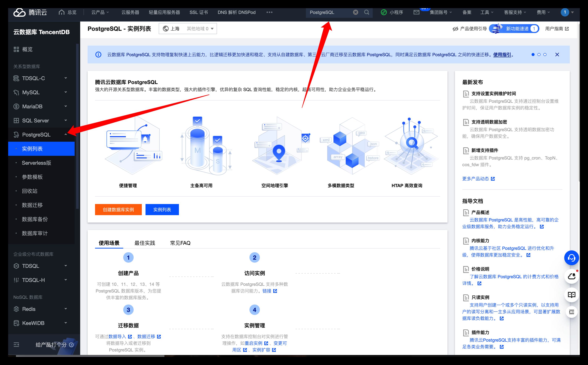
Task: Open the 总览 home icon
Action: (x=62, y=12)
